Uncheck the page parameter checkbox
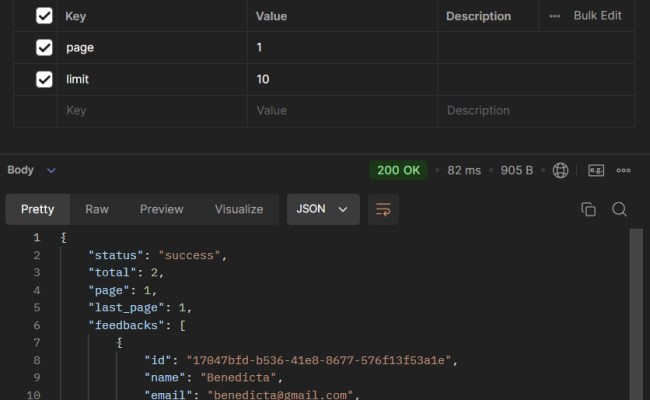Image resolution: width=650 pixels, height=400 pixels. pos(44,47)
